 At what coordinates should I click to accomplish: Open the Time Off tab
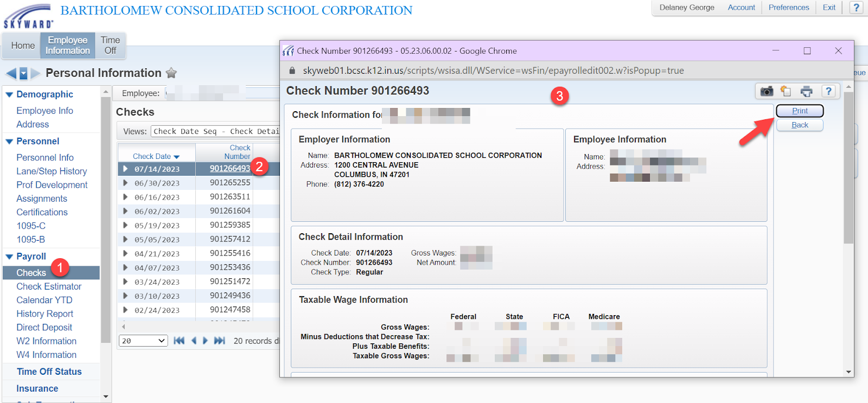point(110,46)
